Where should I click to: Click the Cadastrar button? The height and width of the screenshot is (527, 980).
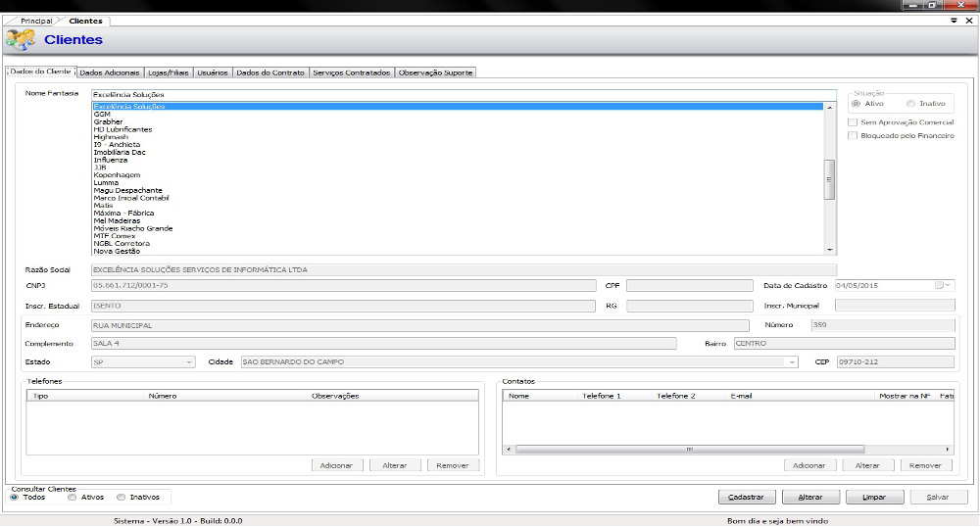pos(747,497)
